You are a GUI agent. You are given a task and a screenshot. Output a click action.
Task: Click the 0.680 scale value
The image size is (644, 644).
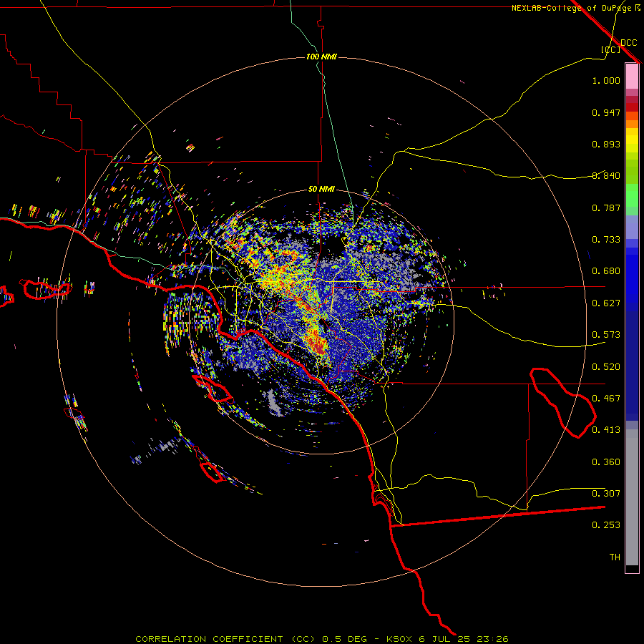[606, 271]
